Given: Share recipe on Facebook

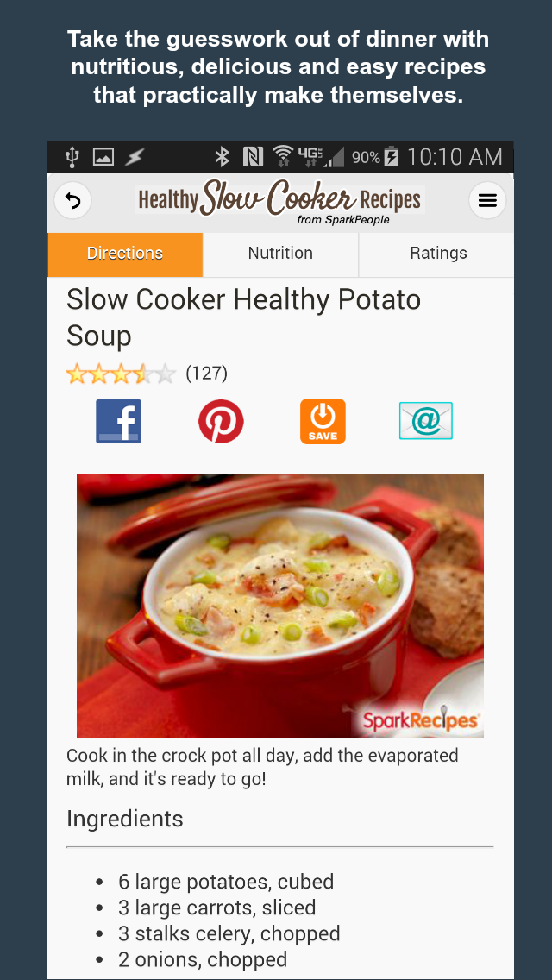Looking at the screenshot, I should point(118,421).
